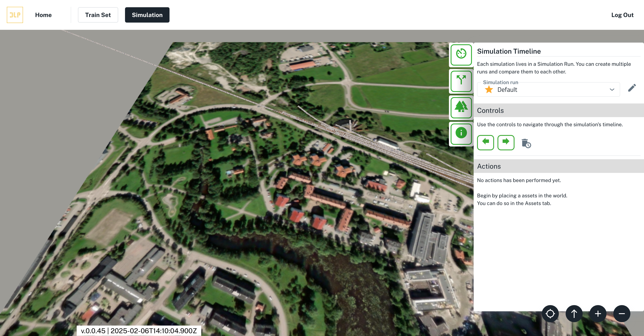Click 'No actions has been performed yet' text

point(519,180)
